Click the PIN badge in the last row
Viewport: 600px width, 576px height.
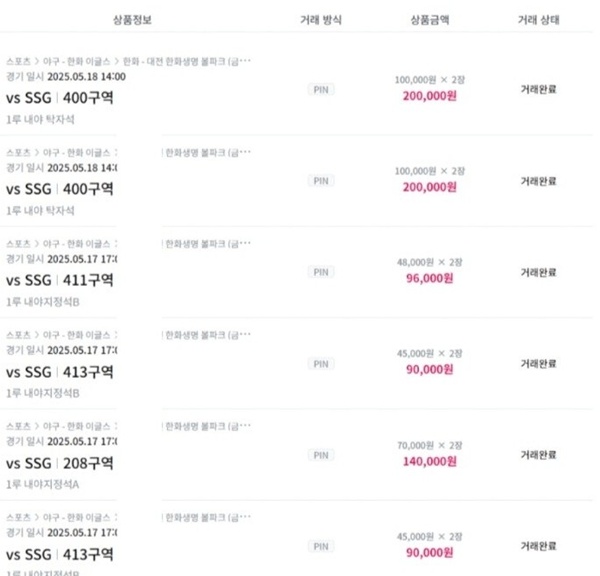[321, 546]
